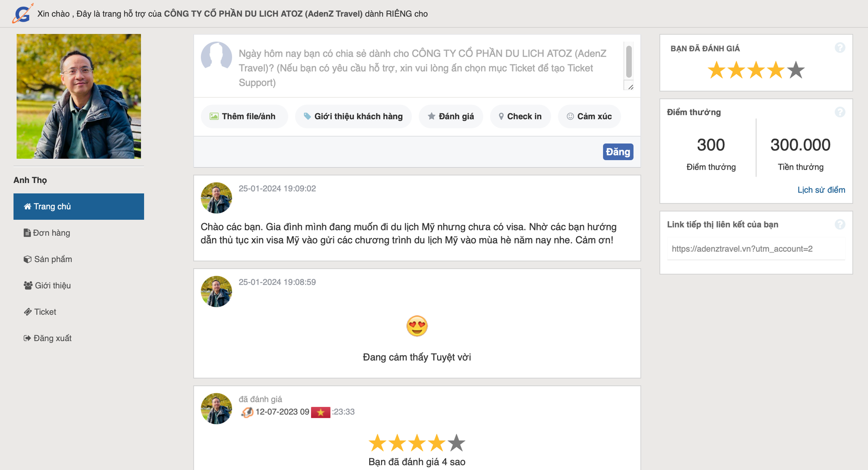The height and width of the screenshot is (470, 868).
Task: Click help icon in Bạn đã đánh giá panel
Action: pos(840,48)
